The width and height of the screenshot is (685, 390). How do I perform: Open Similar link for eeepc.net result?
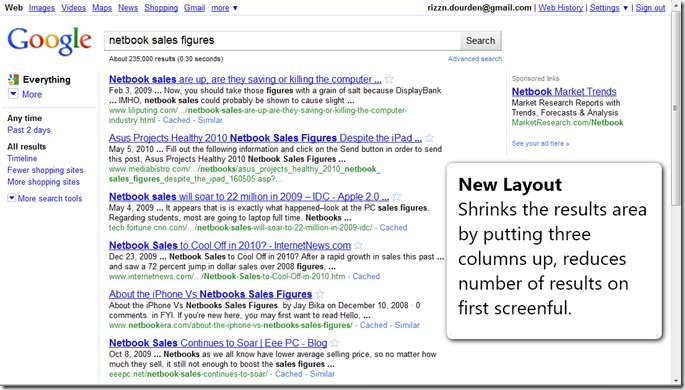pyautogui.click(x=322, y=374)
